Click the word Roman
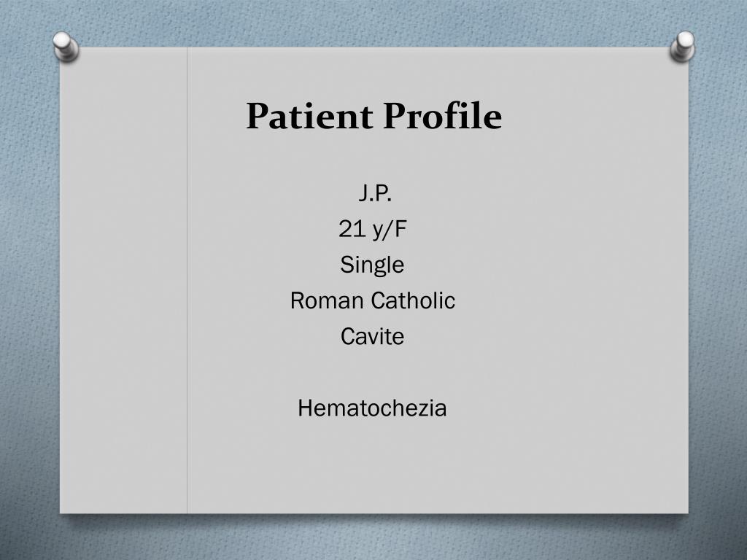 point(328,300)
